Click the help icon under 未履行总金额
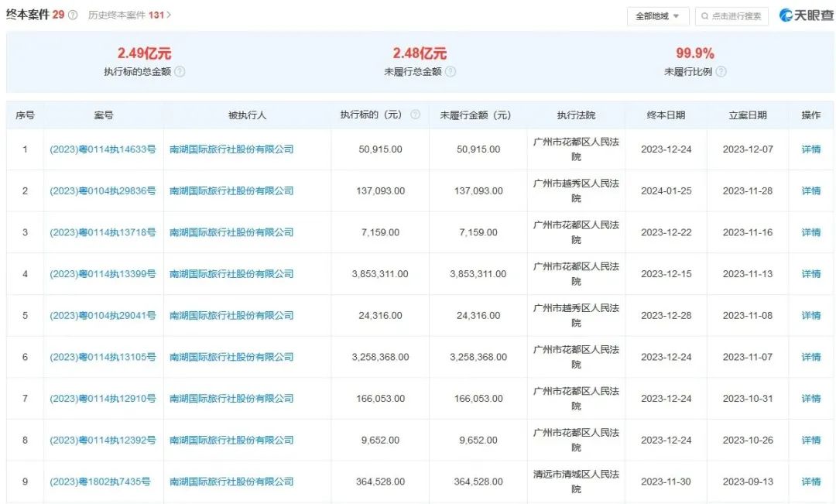The height and width of the screenshot is (504, 836). (452, 71)
